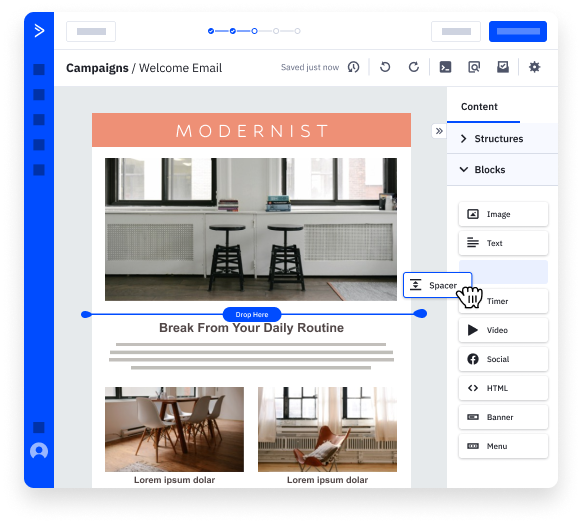Viewport: 582px width, 524px height.
Task: Select the Banner block
Action: coord(503,417)
